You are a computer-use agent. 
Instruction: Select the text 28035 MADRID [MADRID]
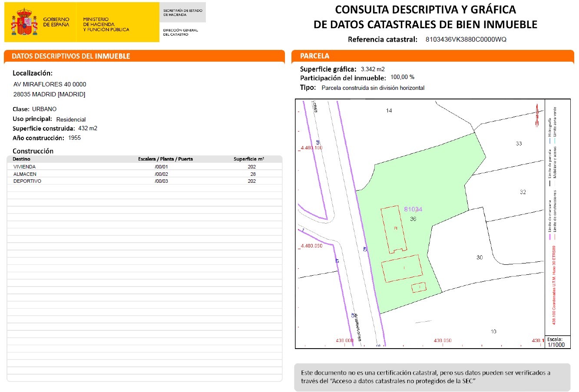tap(50, 94)
